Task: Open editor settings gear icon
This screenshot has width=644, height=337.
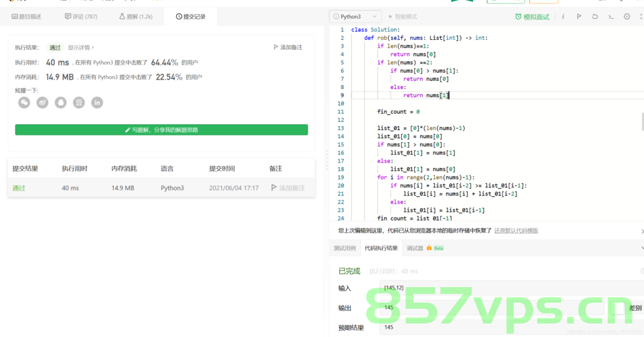Action: [x=626, y=16]
